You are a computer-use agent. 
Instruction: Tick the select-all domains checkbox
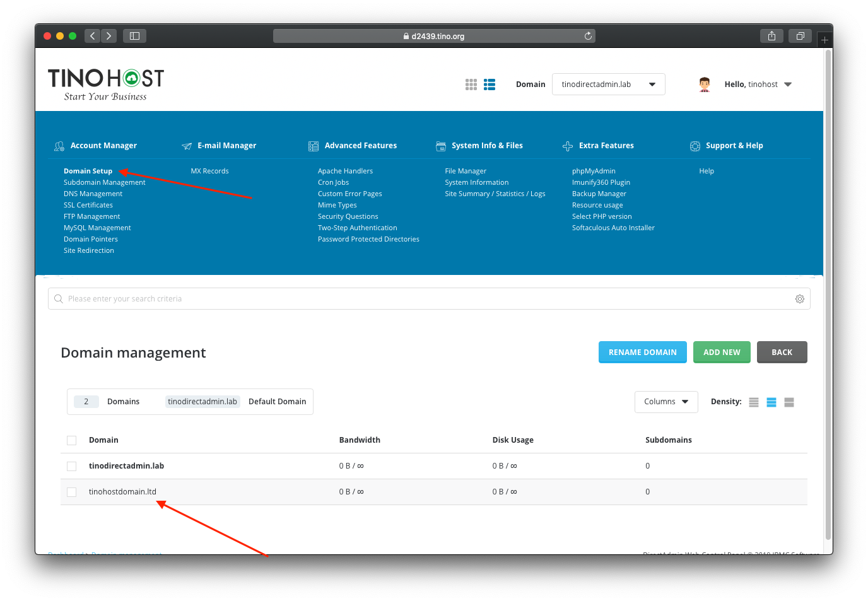tap(72, 440)
